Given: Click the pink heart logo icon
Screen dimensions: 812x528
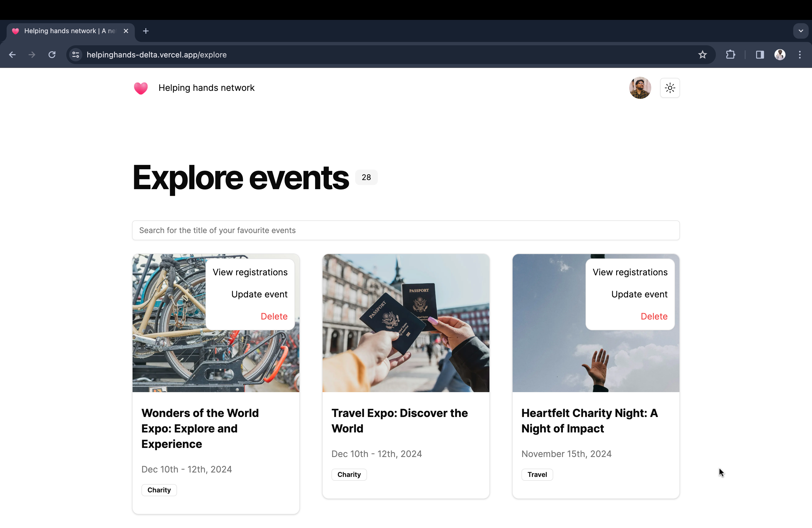Looking at the screenshot, I should click(x=141, y=88).
